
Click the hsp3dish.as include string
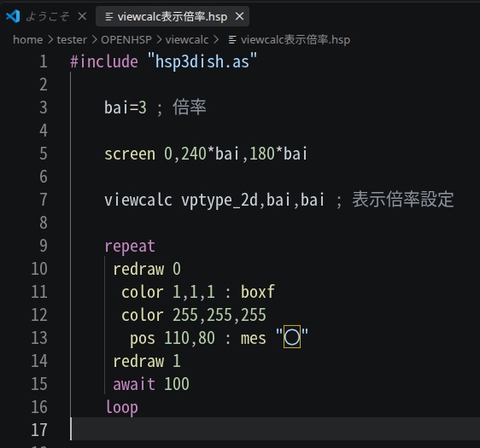(202, 61)
